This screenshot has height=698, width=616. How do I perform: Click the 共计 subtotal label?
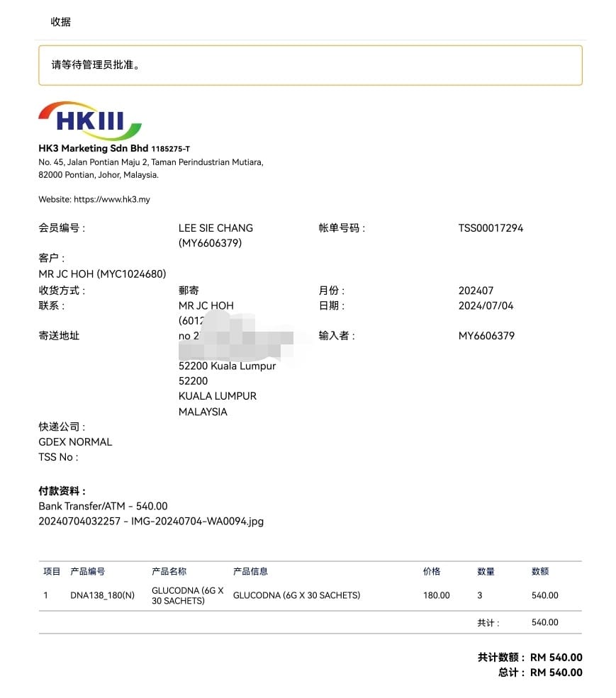click(x=488, y=623)
